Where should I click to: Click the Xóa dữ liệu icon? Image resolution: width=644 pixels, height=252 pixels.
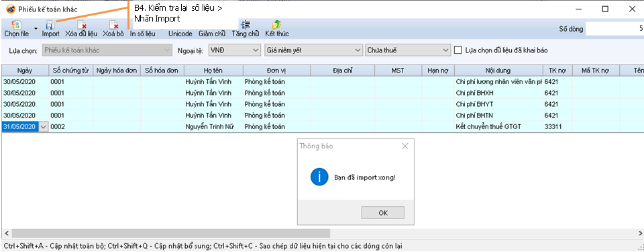tap(81, 25)
